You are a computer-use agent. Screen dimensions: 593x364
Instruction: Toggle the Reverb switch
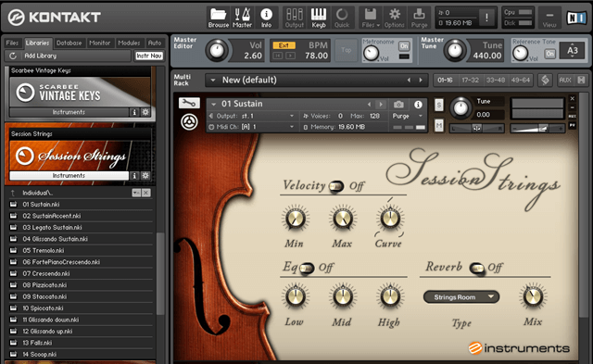[477, 268]
